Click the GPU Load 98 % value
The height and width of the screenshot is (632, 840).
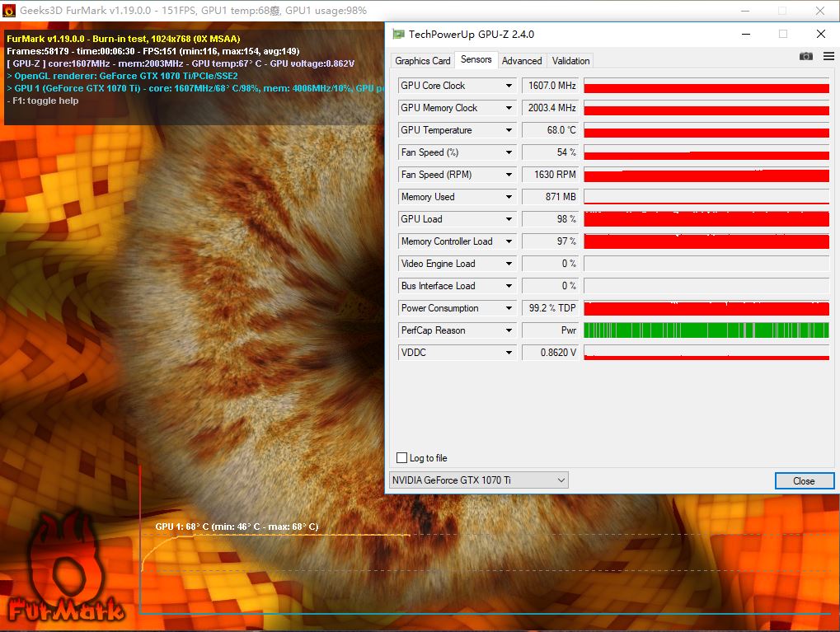click(x=550, y=219)
